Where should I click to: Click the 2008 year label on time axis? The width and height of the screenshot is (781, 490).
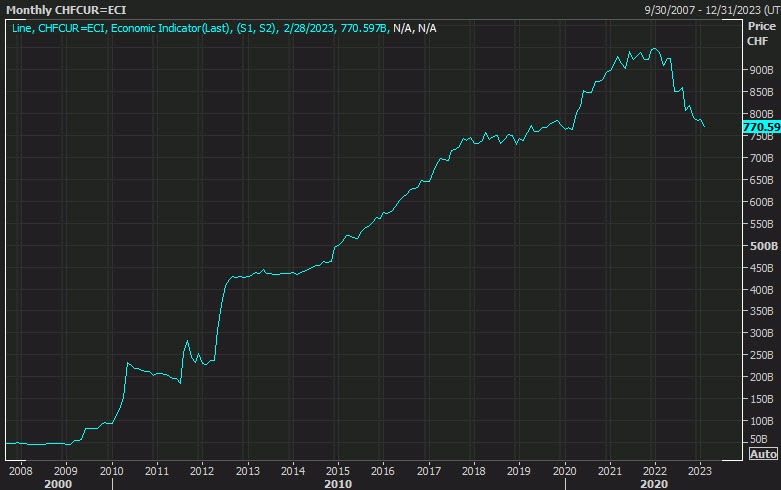[x=20, y=469]
